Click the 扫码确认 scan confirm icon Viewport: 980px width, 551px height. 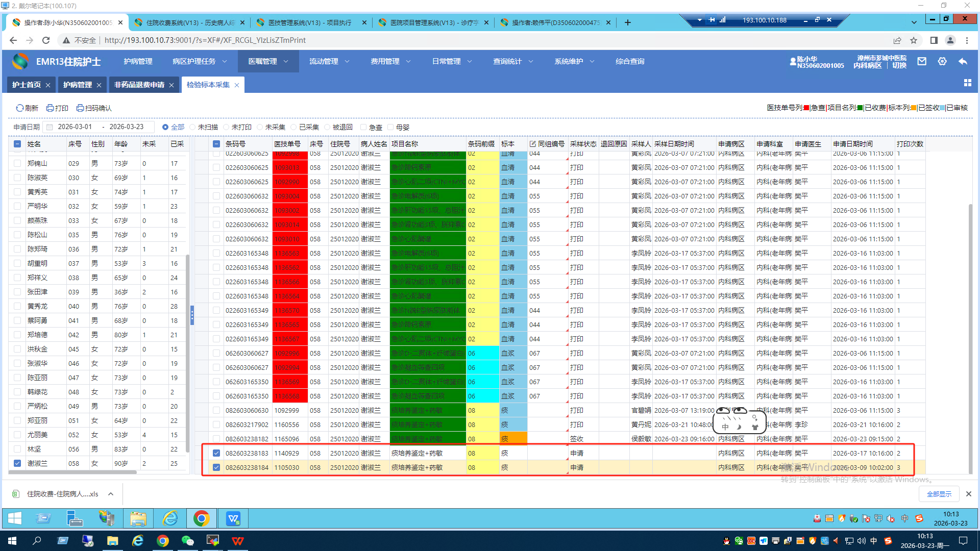click(x=80, y=108)
